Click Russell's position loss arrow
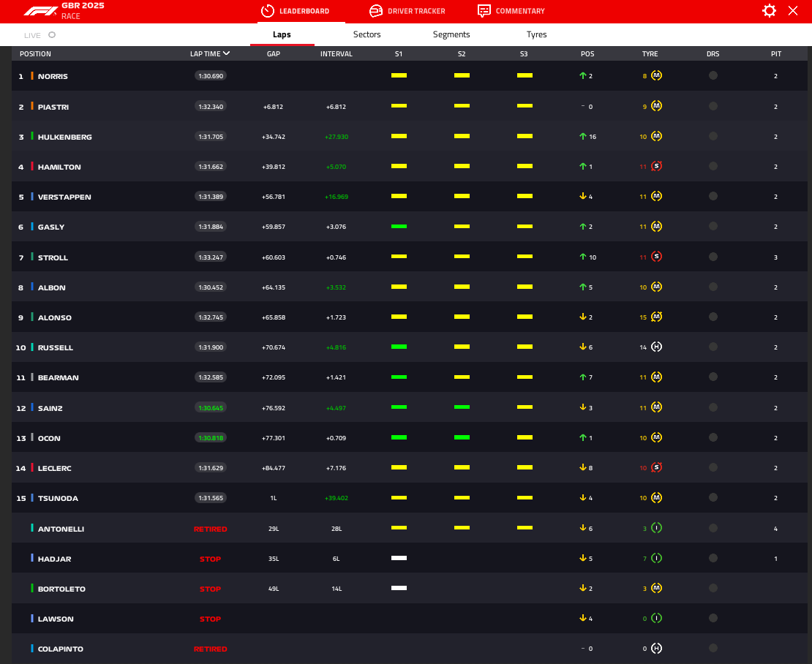The height and width of the screenshot is (664, 812). coord(582,347)
